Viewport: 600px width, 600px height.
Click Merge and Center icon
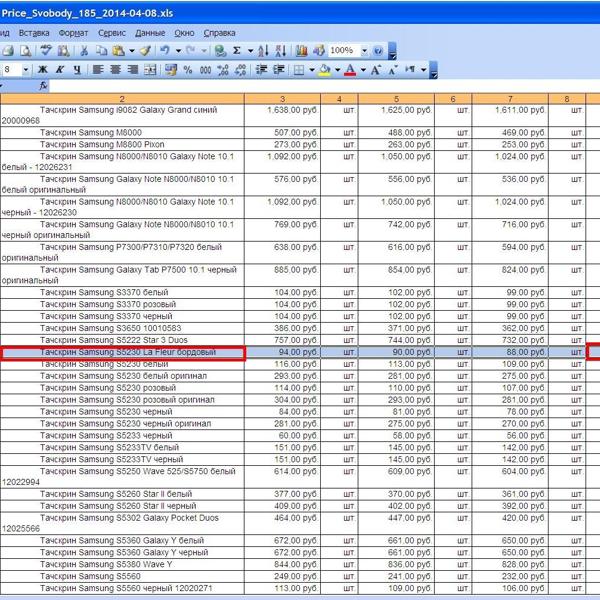[150, 70]
